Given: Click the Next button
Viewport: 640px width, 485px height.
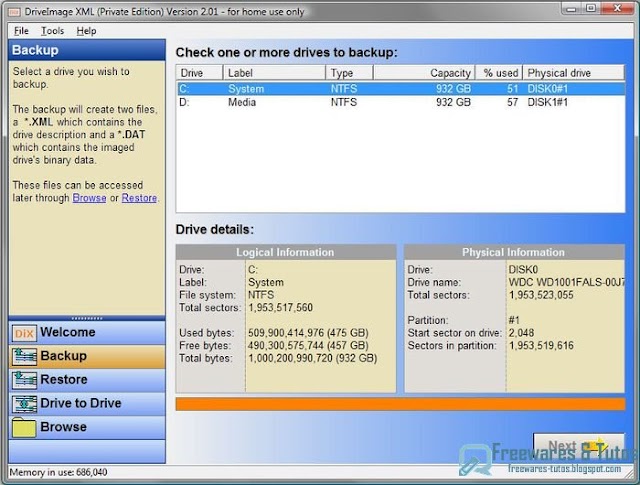Looking at the screenshot, I should point(579,446).
